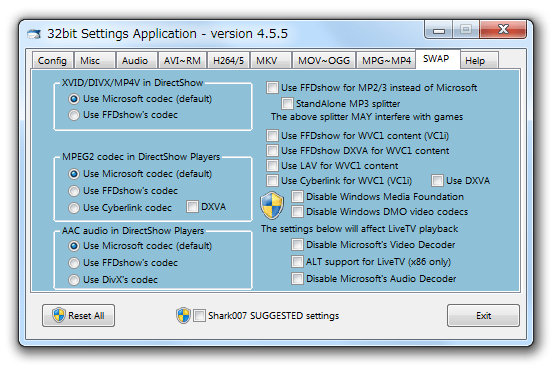557x368 pixels.
Task: Click the 'XVID/DIVX/MP4V in DirectShow' group label
Action: click(x=133, y=83)
